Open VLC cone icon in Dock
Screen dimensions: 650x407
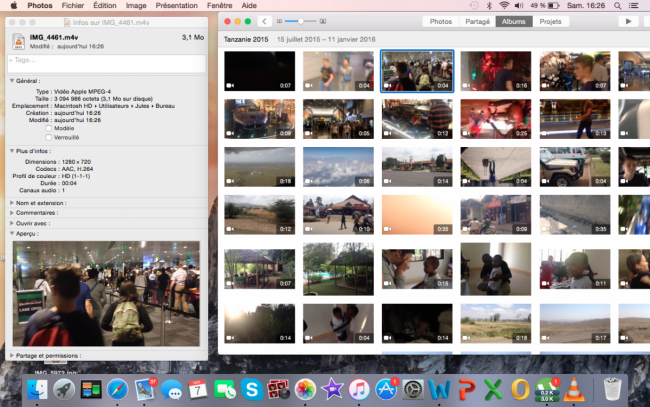coord(574,389)
